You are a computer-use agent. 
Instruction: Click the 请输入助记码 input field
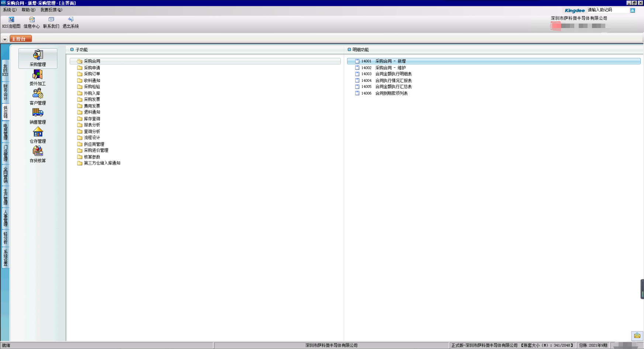coord(607,10)
